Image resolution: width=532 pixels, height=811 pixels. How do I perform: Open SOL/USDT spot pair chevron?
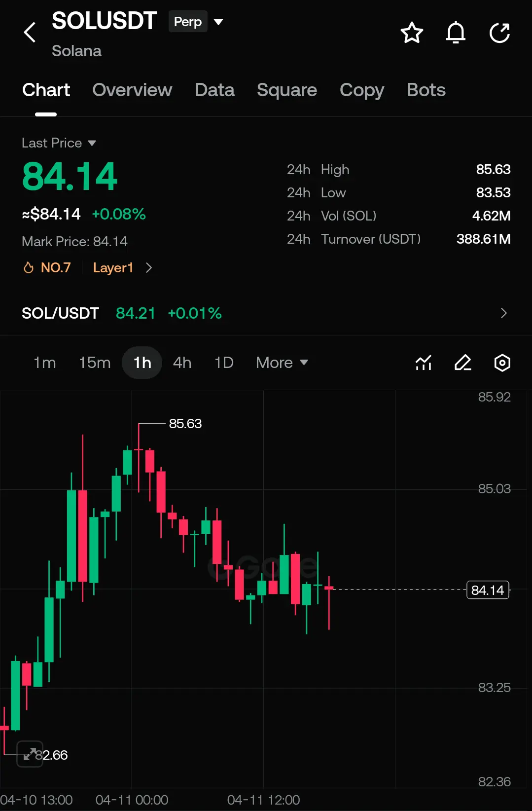pyautogui.click(x=503, y=313)
